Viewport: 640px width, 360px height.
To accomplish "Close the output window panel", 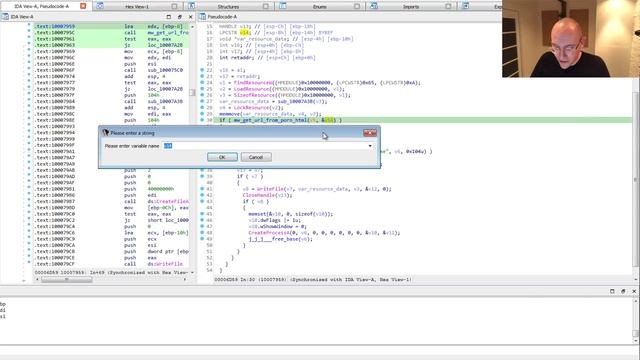I will [634, 291].
